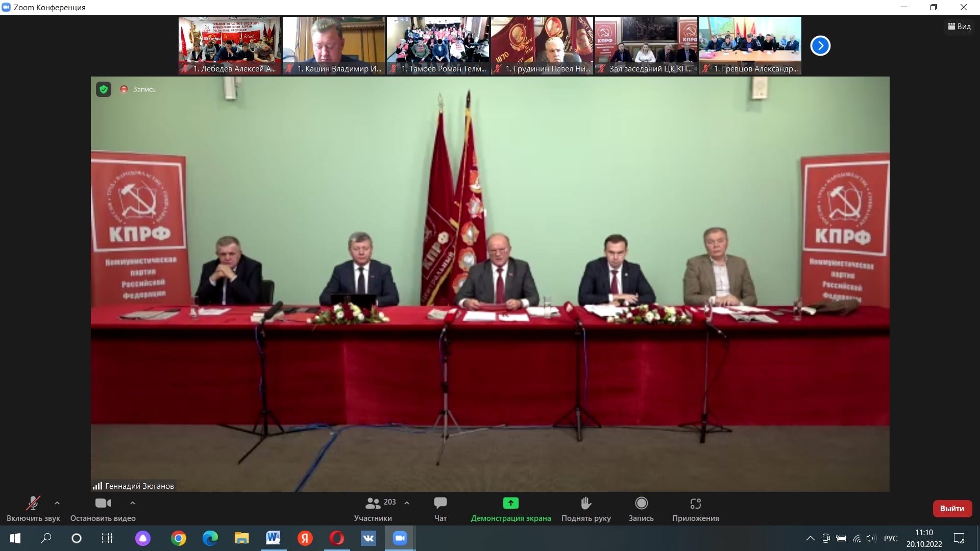Open Opera browser from taskbar

[336, 538]
